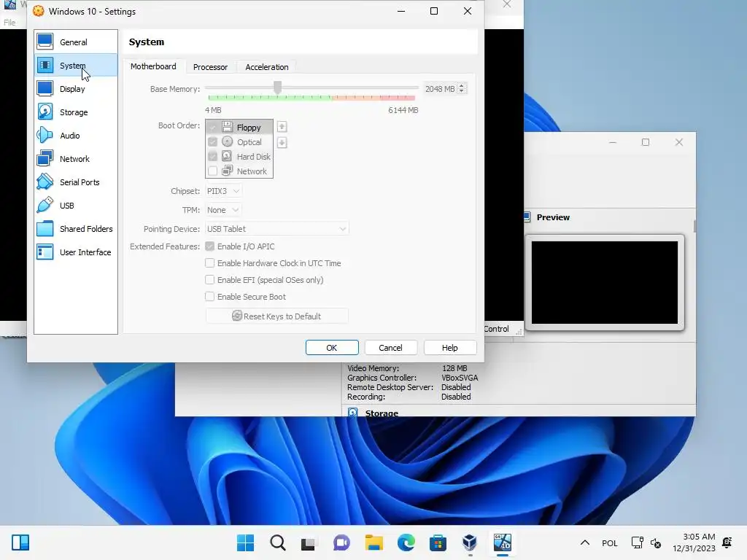This screenshot has height=560, width=747.
Task: Open the Storage settings category
Action: point(76,112)
